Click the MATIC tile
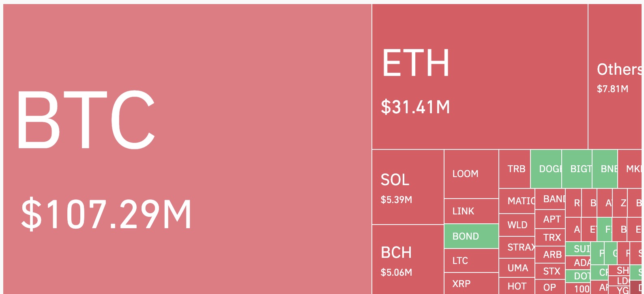The width and height of the screenshot is (644, 294). click(517, 201)
